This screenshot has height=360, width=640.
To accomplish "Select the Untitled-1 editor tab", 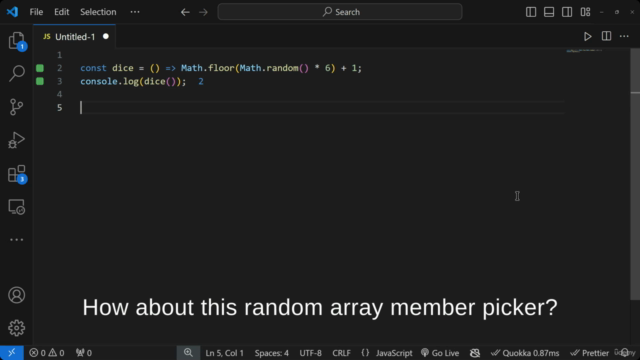I will point(75,37).
